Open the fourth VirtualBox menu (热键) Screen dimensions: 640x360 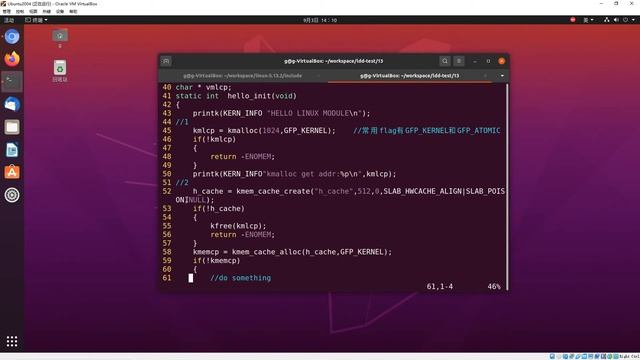pyautogui.click(x=47, y=11)
